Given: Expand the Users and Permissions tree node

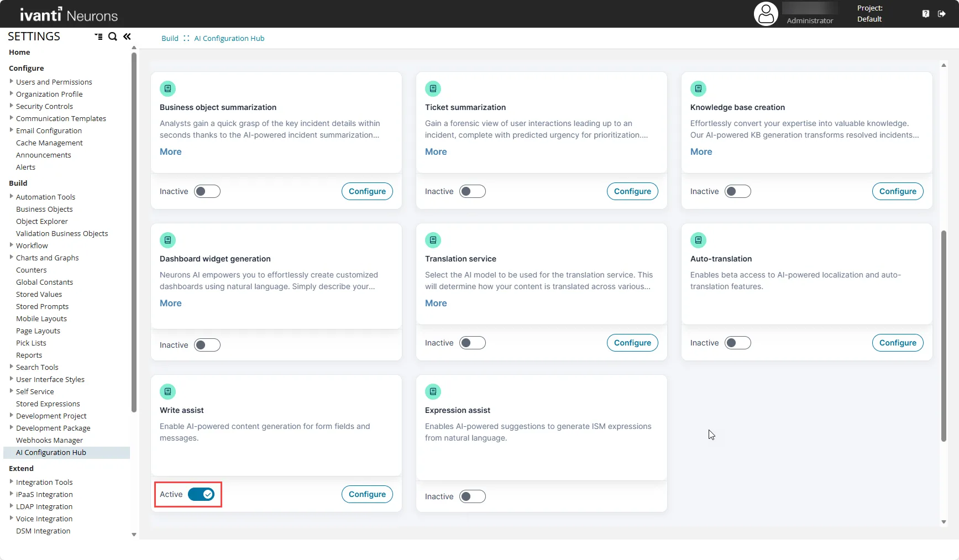Looking at the screenshot, I should coord(12,81).
